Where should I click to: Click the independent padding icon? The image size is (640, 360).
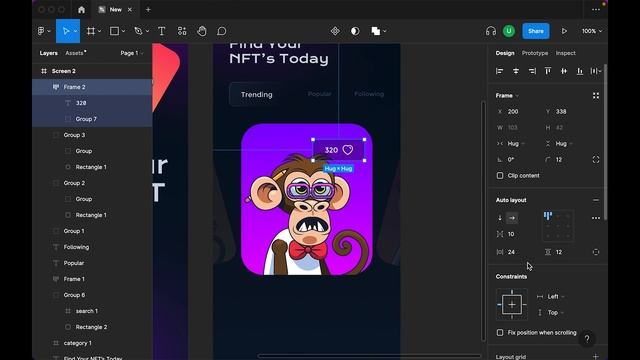click(596, 252)
